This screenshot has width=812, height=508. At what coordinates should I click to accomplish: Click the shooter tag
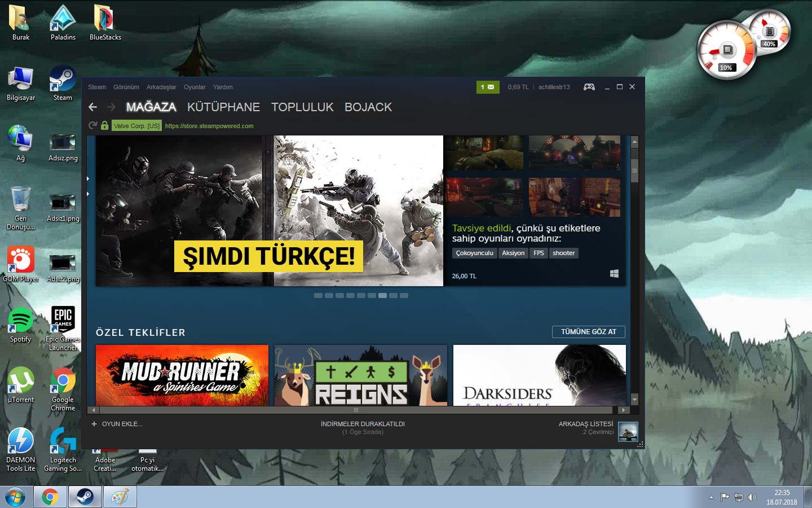click(564, 253)
